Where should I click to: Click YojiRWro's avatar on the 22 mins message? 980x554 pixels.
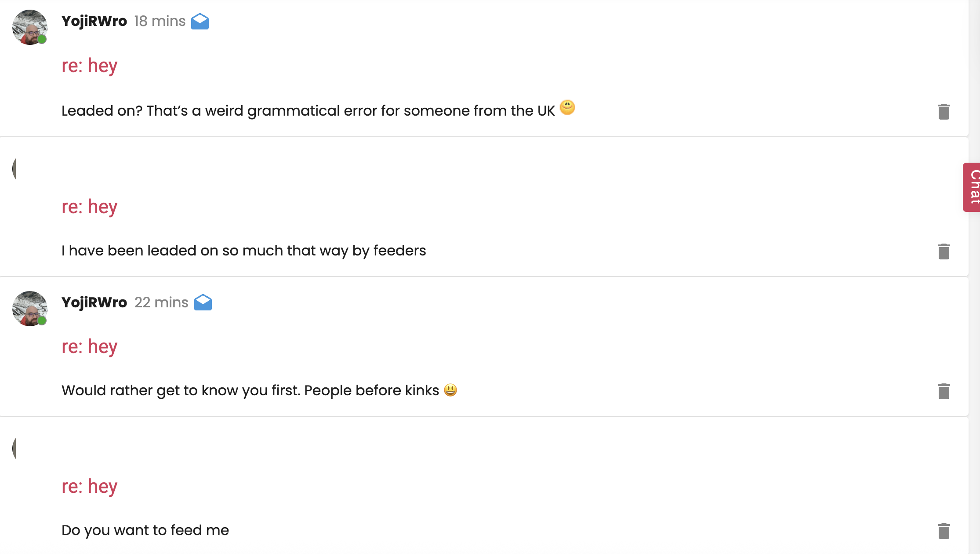(29, 309)
